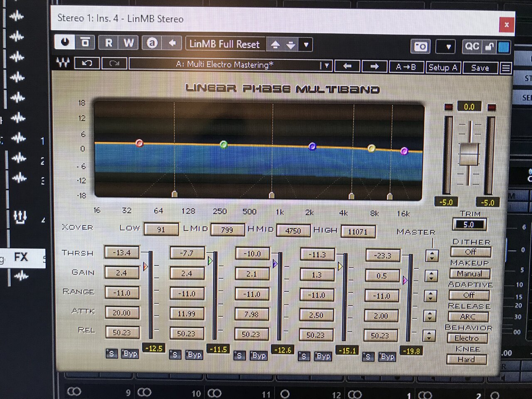Screen dimensions: 532x399
Task: Open the dropdown next to camera icon
Action: [x=448, y=47]
